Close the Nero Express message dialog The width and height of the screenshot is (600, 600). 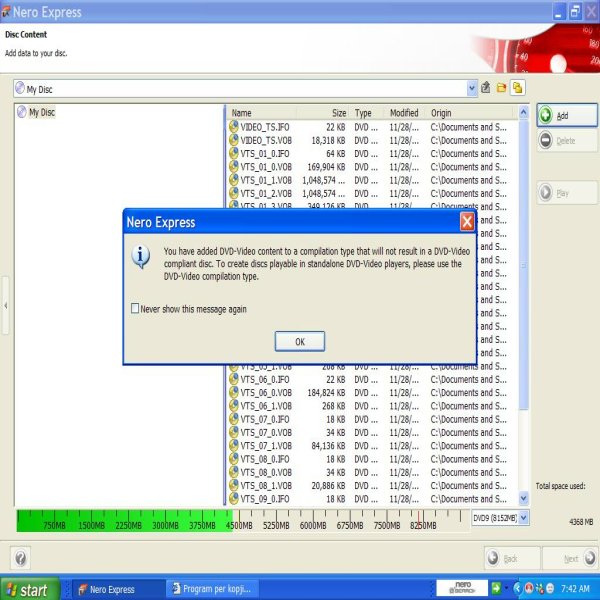coord(467,222)
